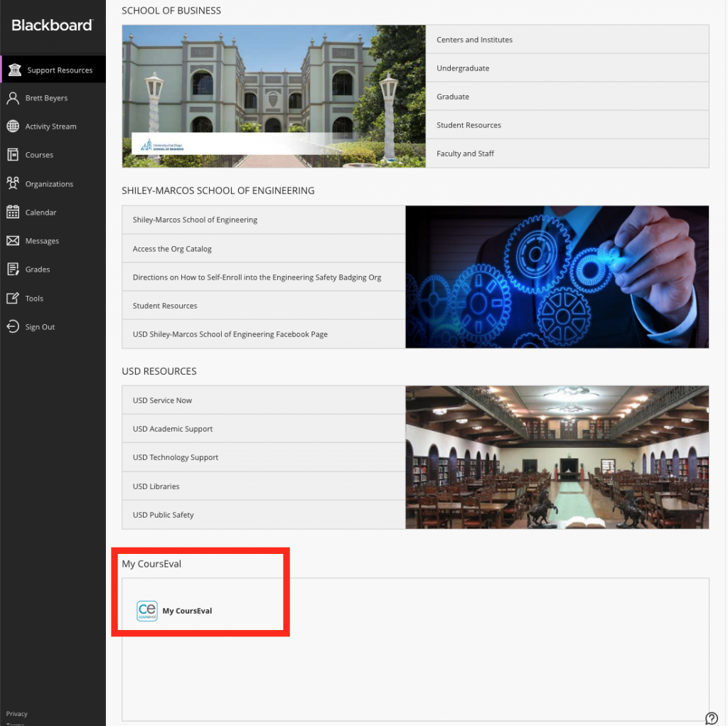
Task: Open the Faculty and Staff link
Action: click(x=567, y=154)
